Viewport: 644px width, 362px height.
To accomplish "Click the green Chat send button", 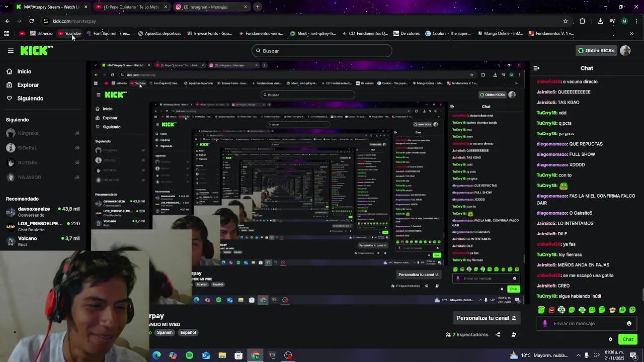I will (x=627, y=339).
